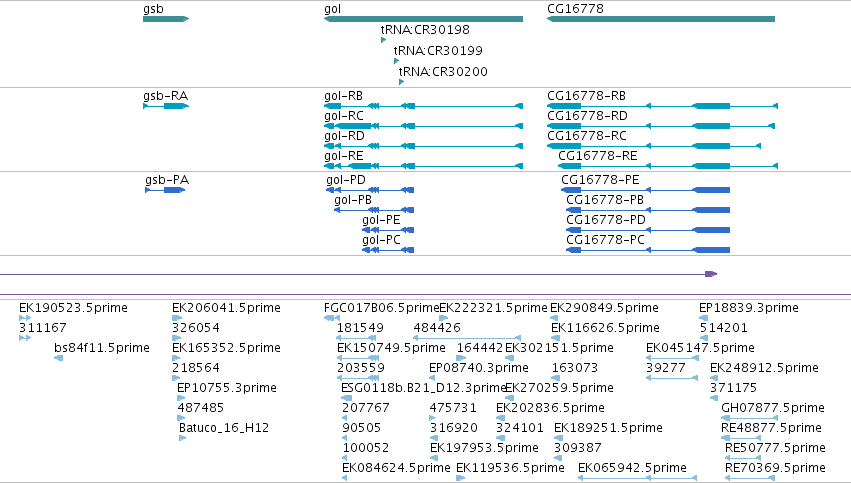Click the 181549 EST label
This screenshot has width=851, height=483.
click(x=360, y=328)
